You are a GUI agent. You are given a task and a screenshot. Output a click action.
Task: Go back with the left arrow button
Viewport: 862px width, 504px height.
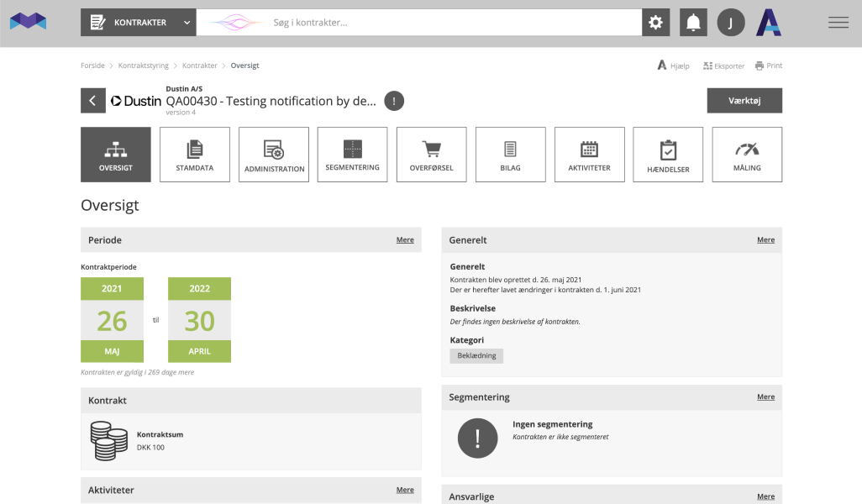coord(93,101)
